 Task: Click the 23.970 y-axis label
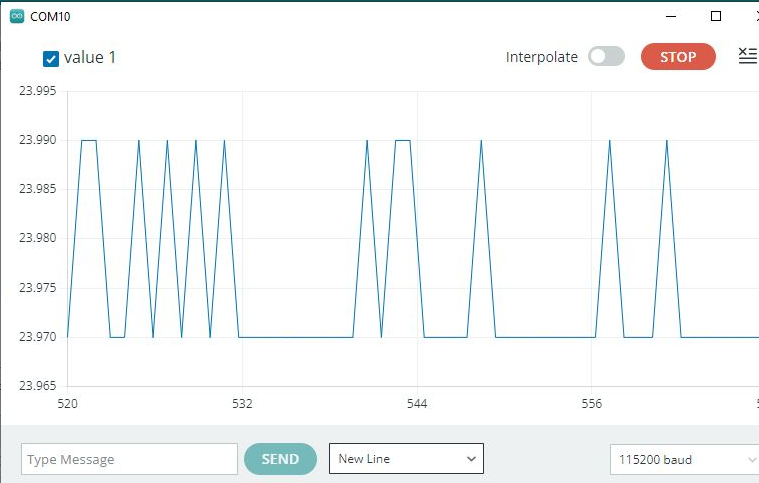tap(38, 336)
